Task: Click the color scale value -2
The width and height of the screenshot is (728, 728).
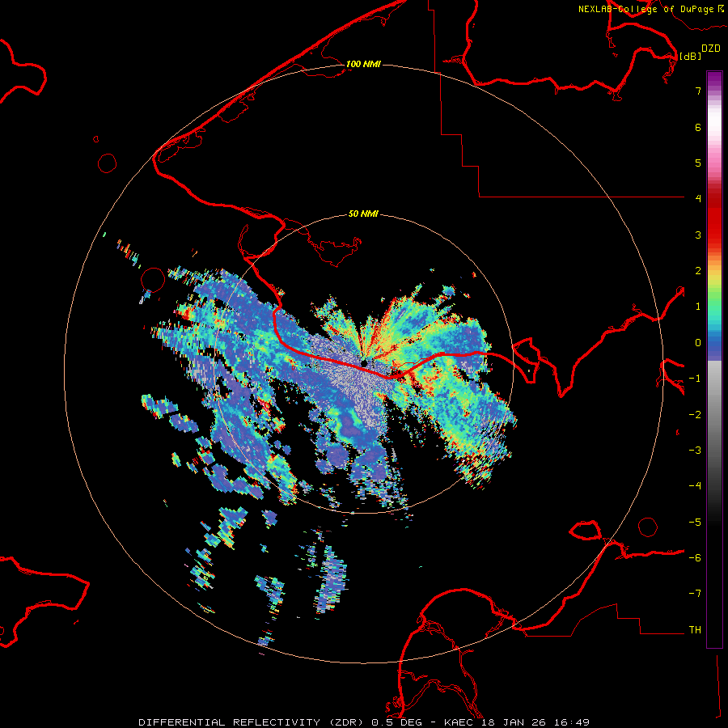Action: [695, 415]
